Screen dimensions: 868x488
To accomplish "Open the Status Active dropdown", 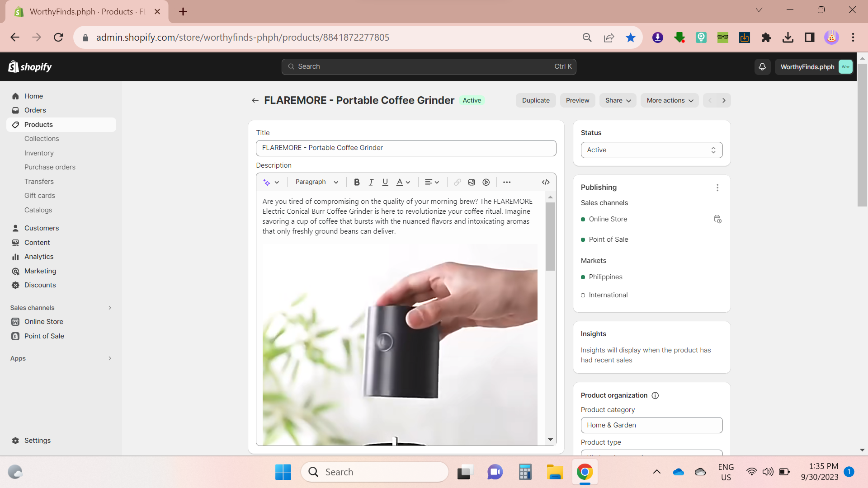I will click(x=651, y=150).
